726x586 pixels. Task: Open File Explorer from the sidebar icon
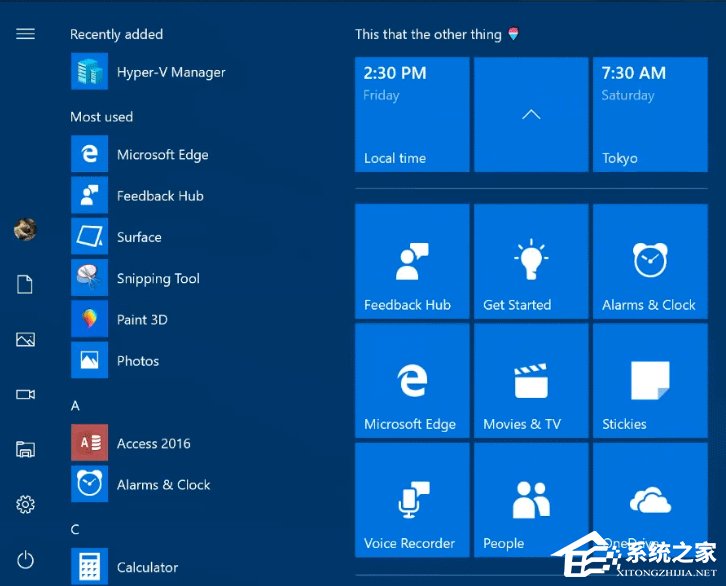pos(25,449)
